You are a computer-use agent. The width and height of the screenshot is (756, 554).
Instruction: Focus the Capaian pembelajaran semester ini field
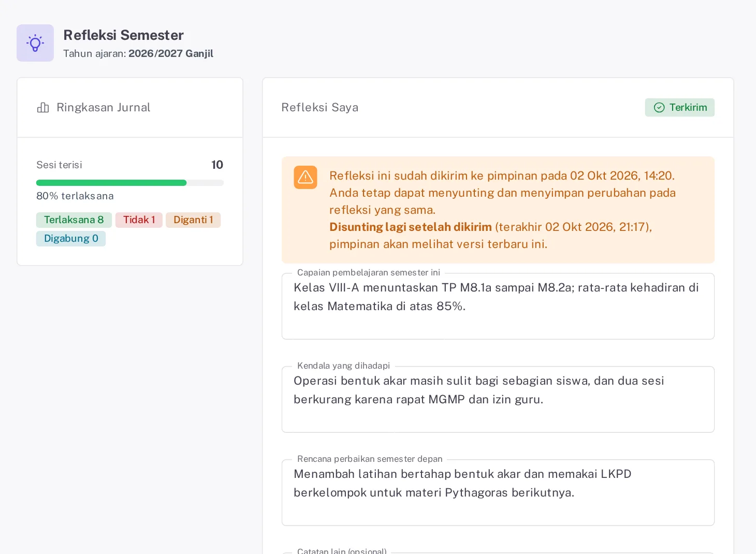coord(498,306)
